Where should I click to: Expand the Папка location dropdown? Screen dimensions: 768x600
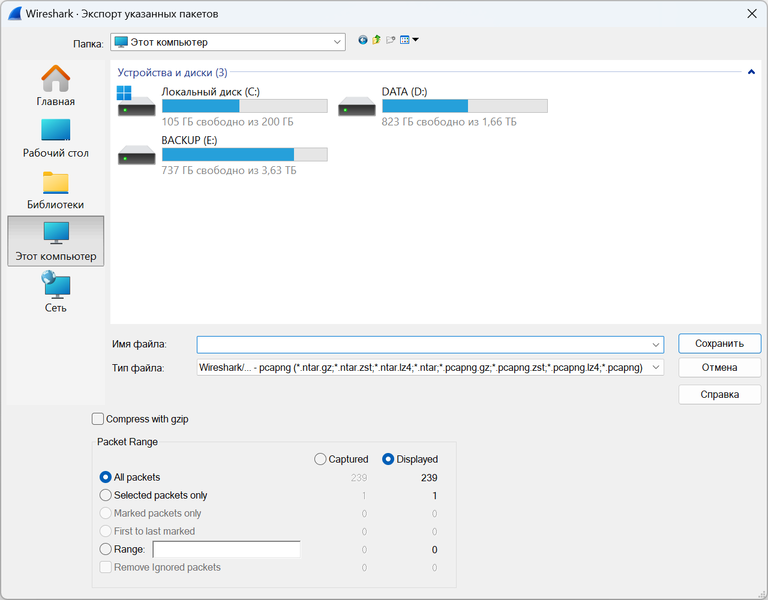337,42
